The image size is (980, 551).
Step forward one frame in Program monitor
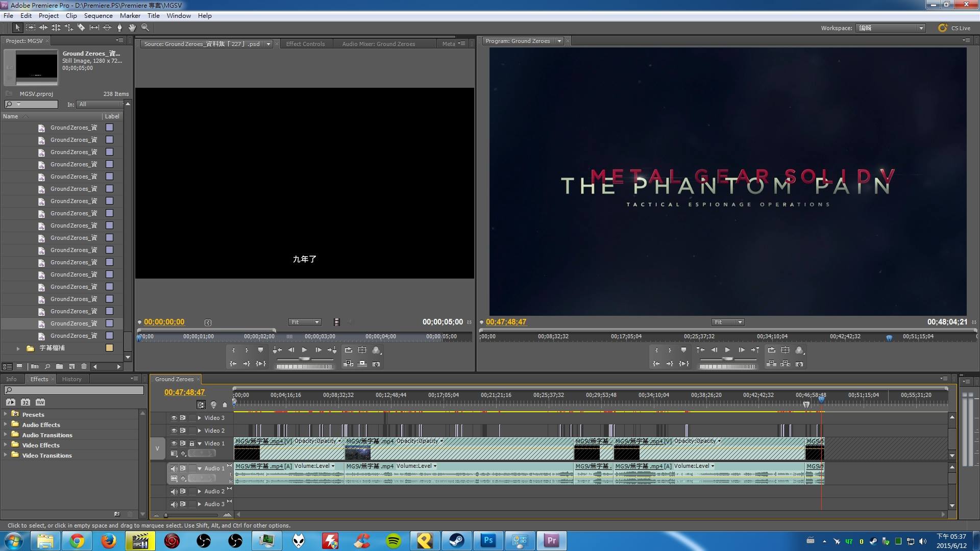(742, 350)
